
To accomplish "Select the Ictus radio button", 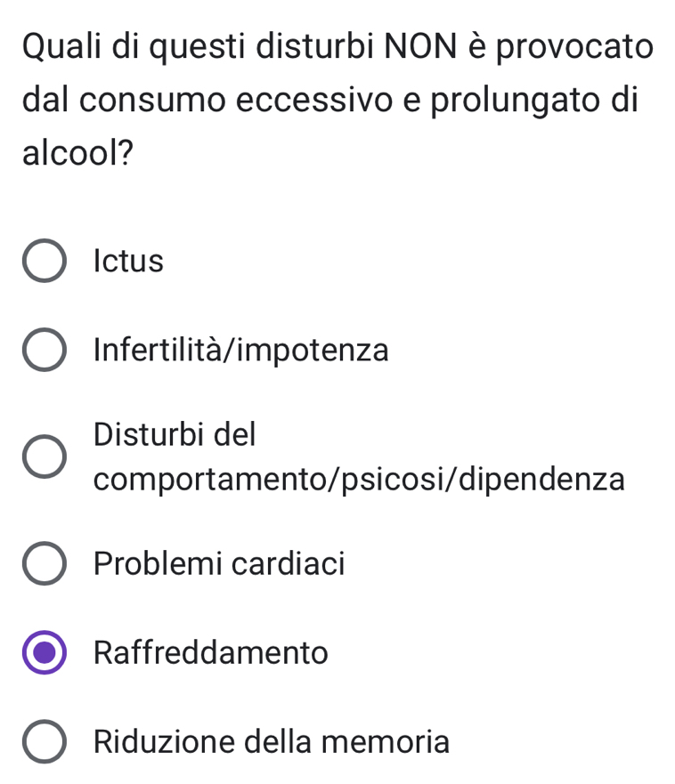I will pyautogui.click(x=44, y=262).
